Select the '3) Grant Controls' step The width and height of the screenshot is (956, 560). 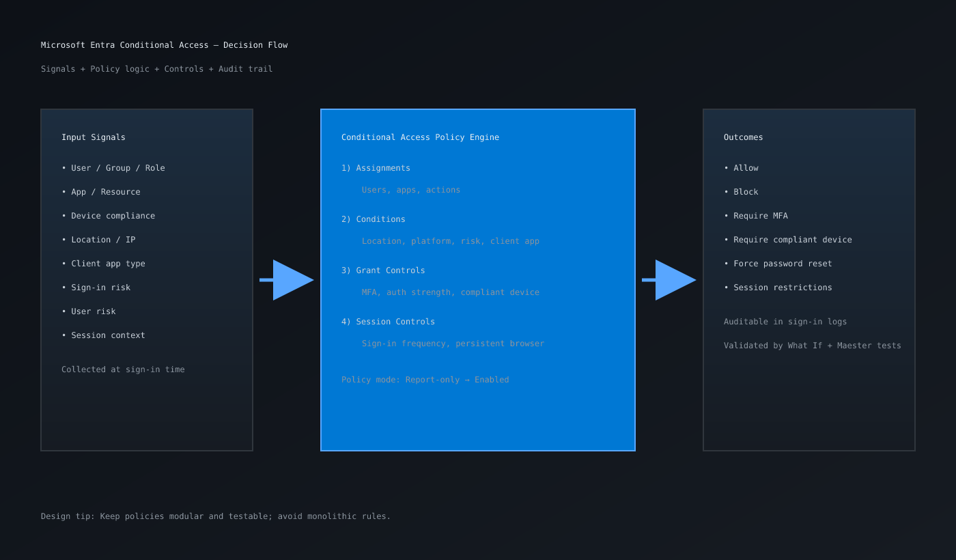coord(383,270)
